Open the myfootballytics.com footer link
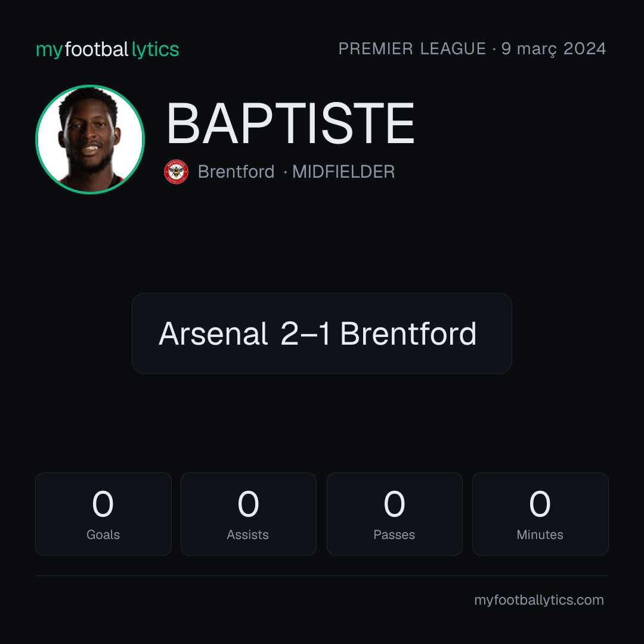Screen dimensions: 644x644 coord(539,600)
